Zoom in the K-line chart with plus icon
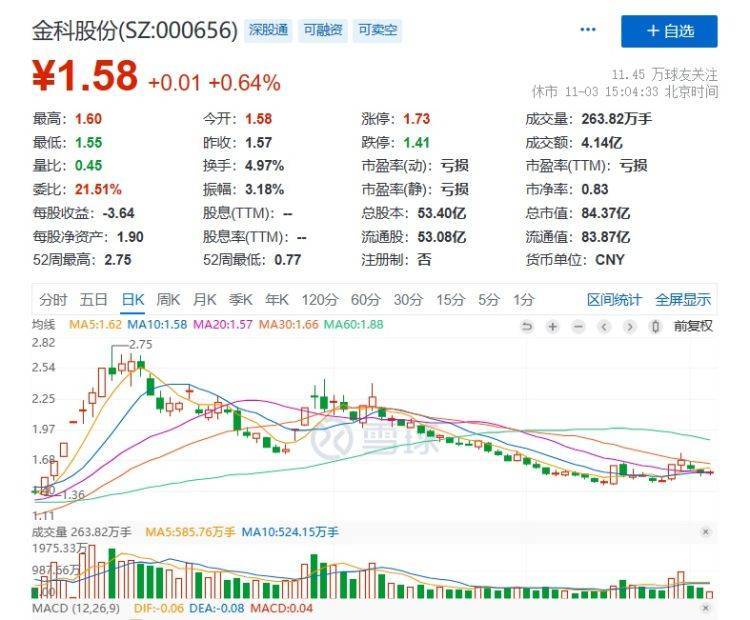 [x=552, y=326]
